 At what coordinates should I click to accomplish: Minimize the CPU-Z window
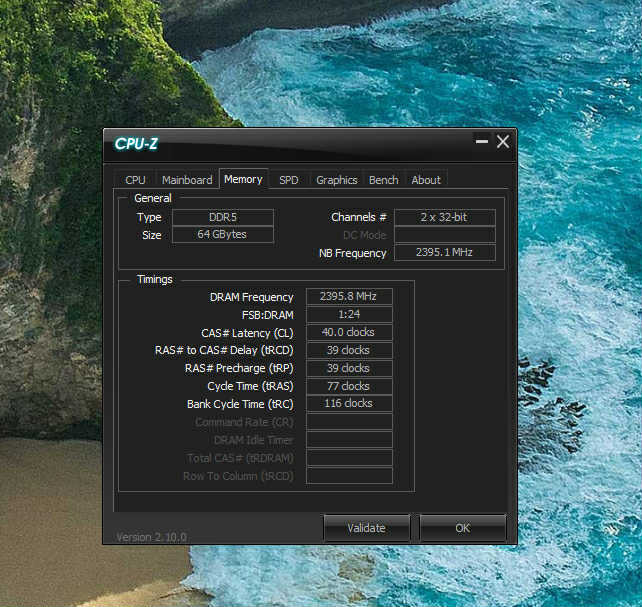pos(482,142)
